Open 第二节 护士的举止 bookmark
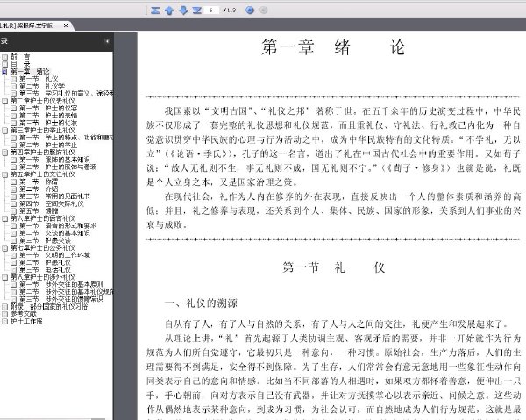Image resolution: width=526 pixels, height=420 pixels. [x=48, y=146]
